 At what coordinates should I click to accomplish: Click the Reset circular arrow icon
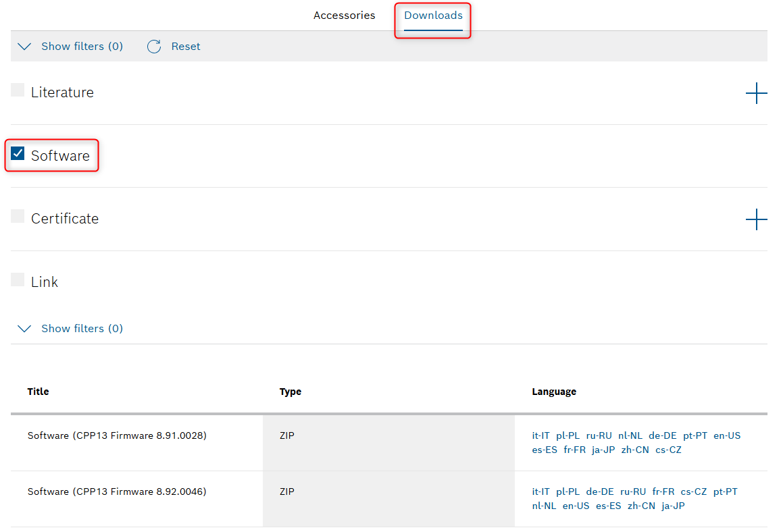coord(154,47)
